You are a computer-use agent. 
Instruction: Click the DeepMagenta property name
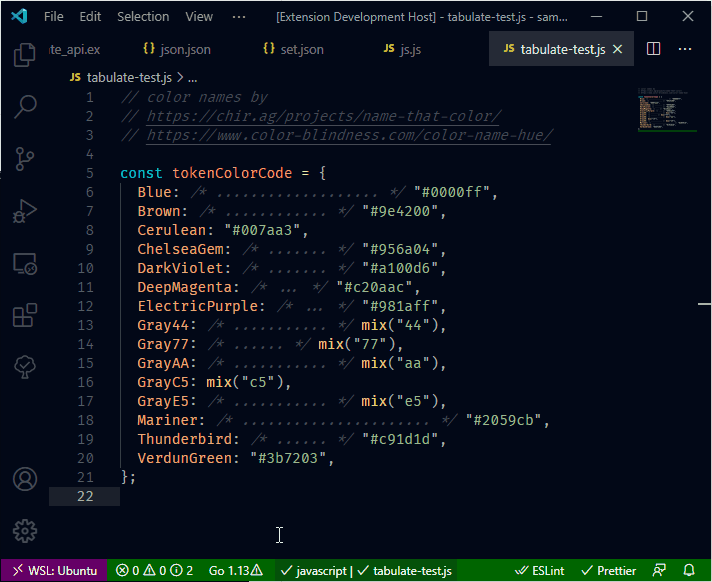tap(185, 287)
